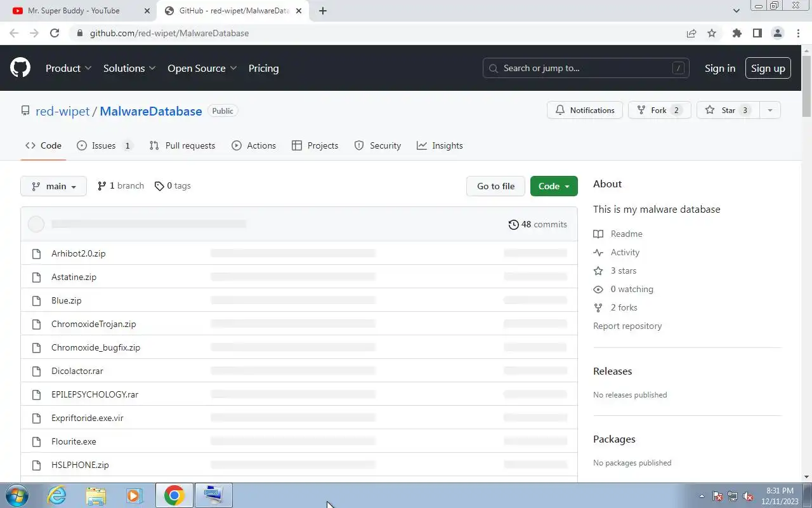812x508 pixels.
Task: Star the repository with Star button
Action: click(728, 110)
